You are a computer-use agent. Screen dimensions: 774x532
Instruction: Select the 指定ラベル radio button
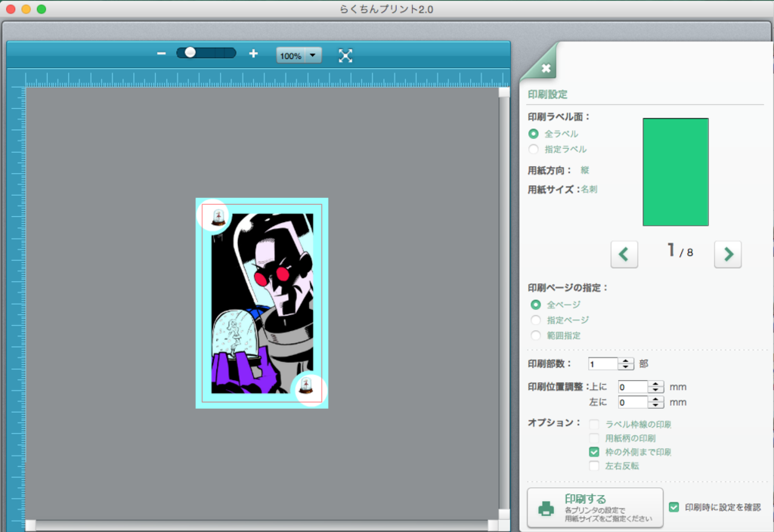pyautogui.click(x=533, y=149)
